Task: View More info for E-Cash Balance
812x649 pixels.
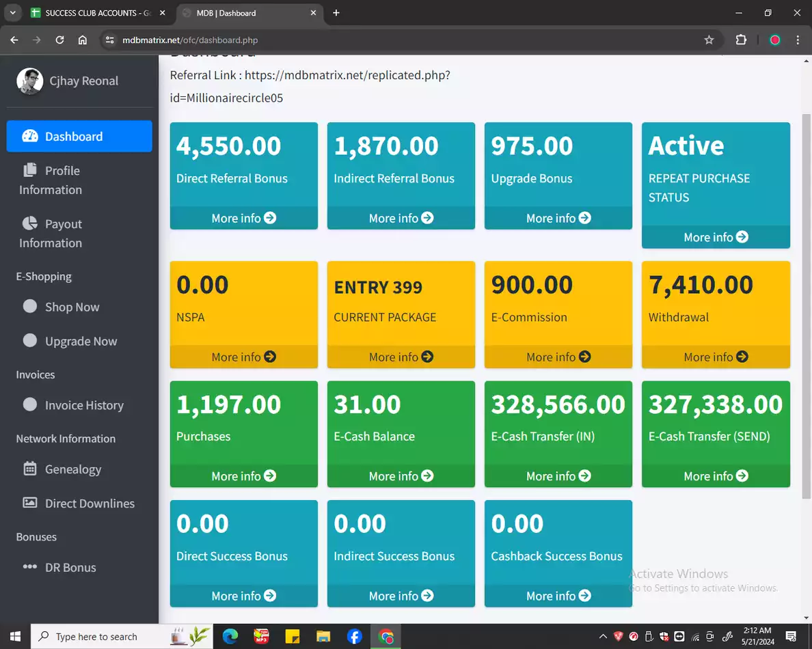Action: click(401, 476)
